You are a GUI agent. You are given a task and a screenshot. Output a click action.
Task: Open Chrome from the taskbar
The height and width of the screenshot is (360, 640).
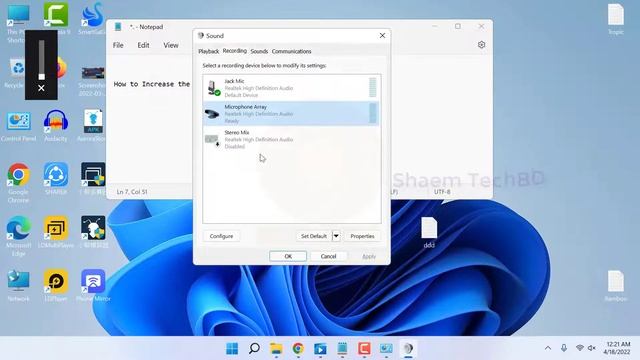click(x=298, y=349)
